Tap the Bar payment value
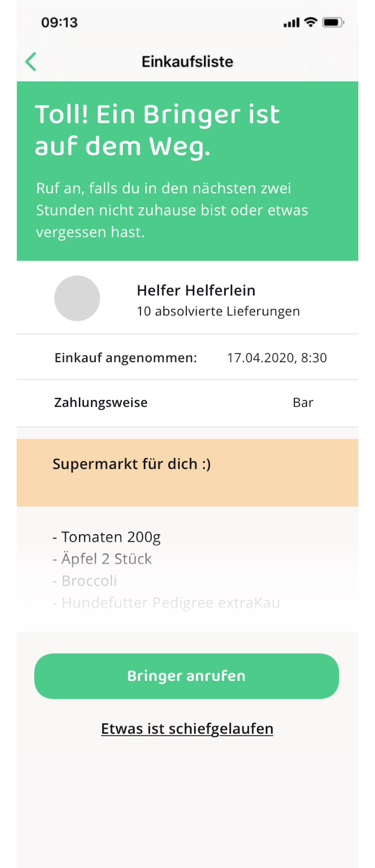The image size is (375, 868). point(303,402)
